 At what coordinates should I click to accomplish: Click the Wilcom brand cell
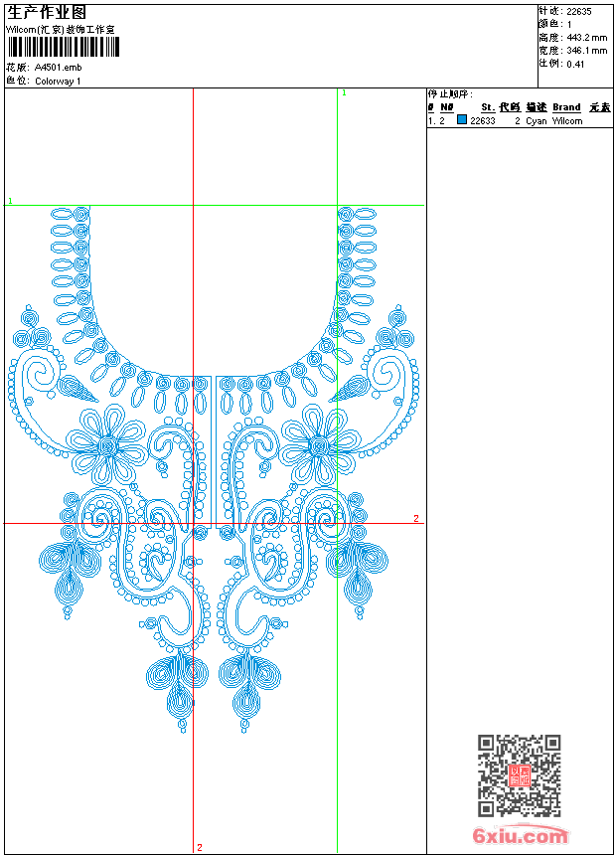[567, 121]
